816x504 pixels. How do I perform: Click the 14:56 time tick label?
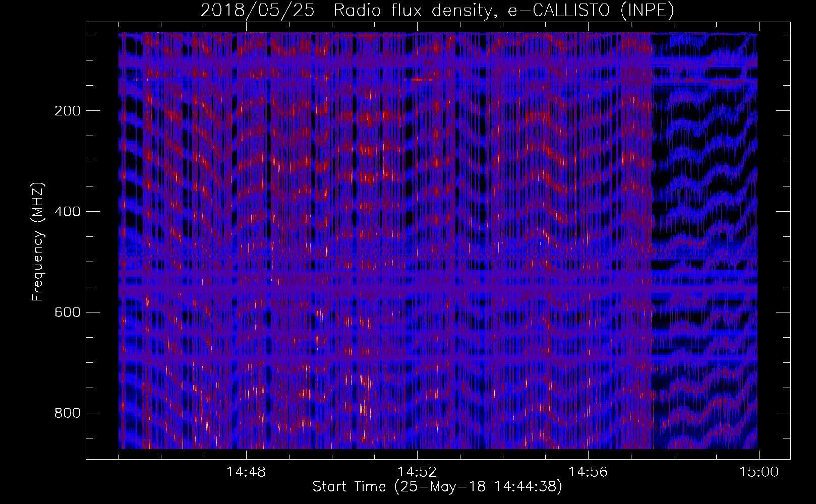(588, 472)
